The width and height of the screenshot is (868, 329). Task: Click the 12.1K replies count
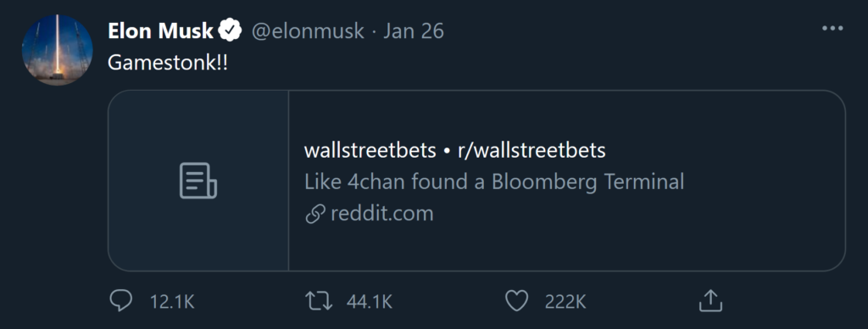(x=172, y=302)
